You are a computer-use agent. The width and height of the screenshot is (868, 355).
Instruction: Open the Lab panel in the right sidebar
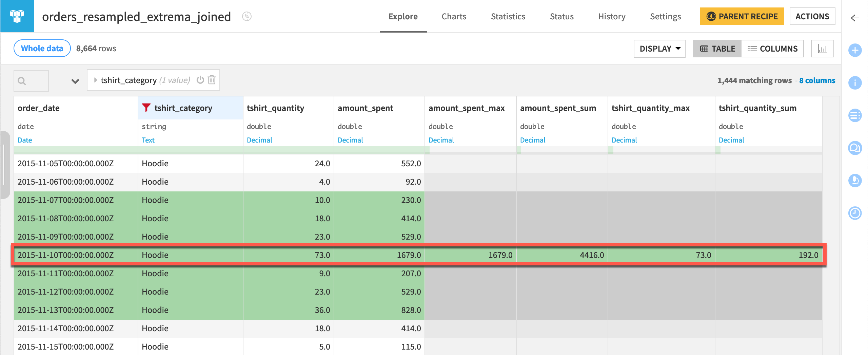click(x=855, y=181)
